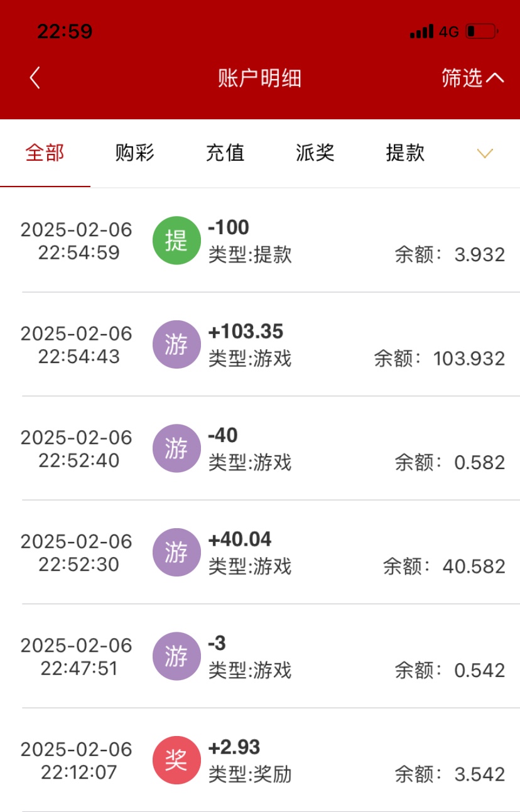Tap the 余额 103.932 balance text
Image resolution: width=520 pixels, height=812 pixels.
[x=440, y=359]
